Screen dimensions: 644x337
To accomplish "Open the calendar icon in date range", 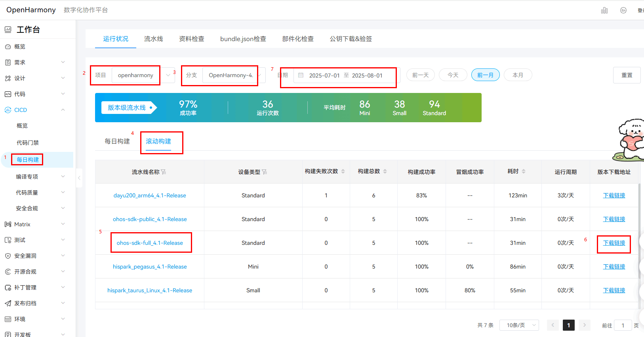I will (x=301, y=75).
